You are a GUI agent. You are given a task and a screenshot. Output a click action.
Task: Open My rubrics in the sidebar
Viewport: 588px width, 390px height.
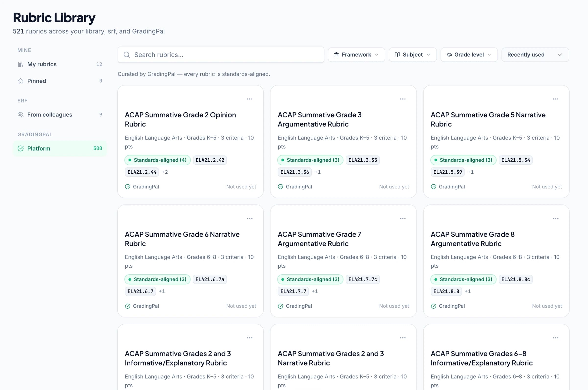point(60,64)
